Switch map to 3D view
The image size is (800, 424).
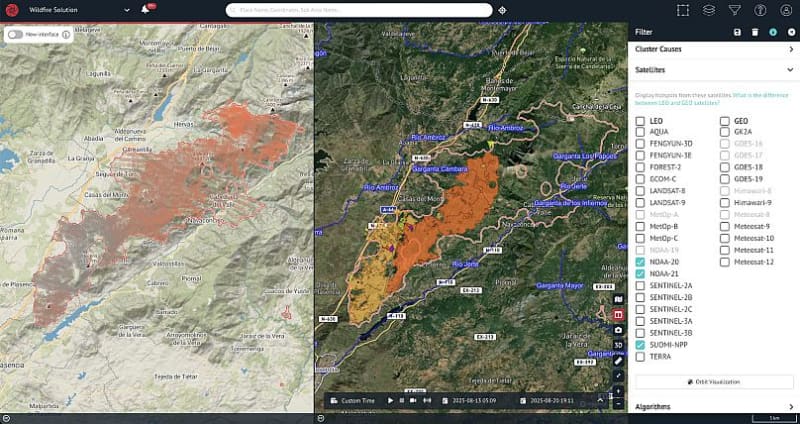point(619,344)
